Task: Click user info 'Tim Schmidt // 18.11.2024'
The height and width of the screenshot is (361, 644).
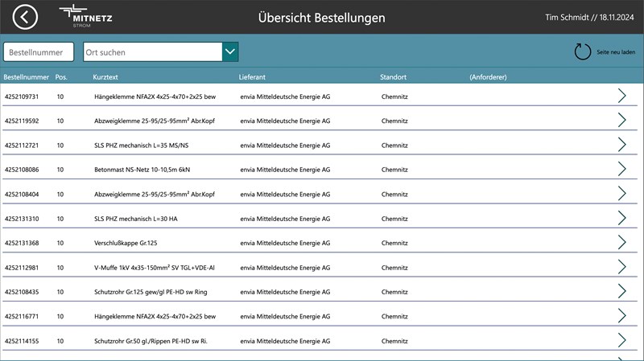Action: pos(589,17)
